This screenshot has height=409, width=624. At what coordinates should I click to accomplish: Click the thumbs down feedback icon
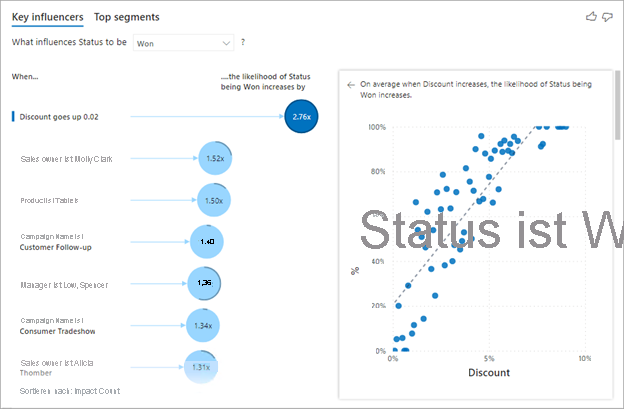607,17
